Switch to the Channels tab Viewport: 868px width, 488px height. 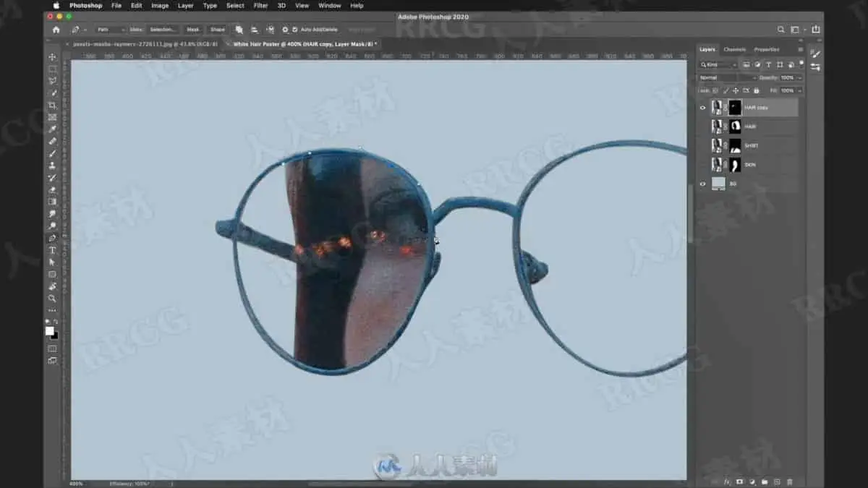(734, 49)
